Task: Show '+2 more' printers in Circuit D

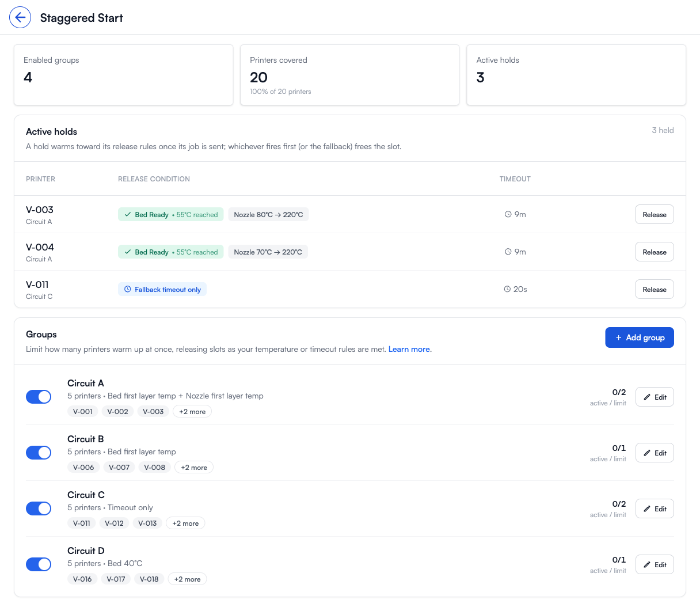Action: (x=187, y=579)
